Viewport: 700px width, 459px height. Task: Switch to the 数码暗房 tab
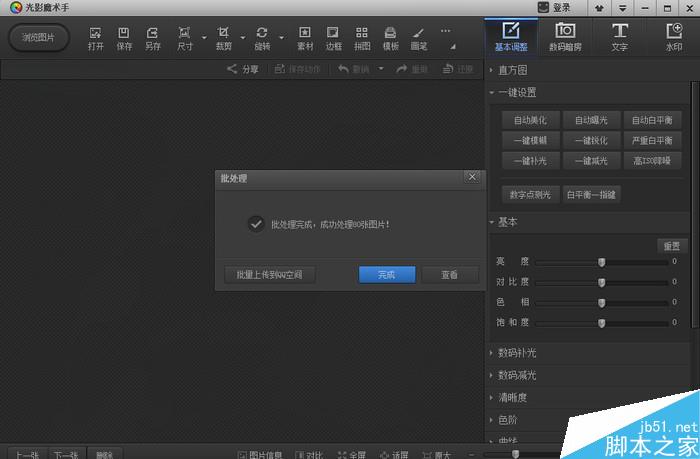565,38
